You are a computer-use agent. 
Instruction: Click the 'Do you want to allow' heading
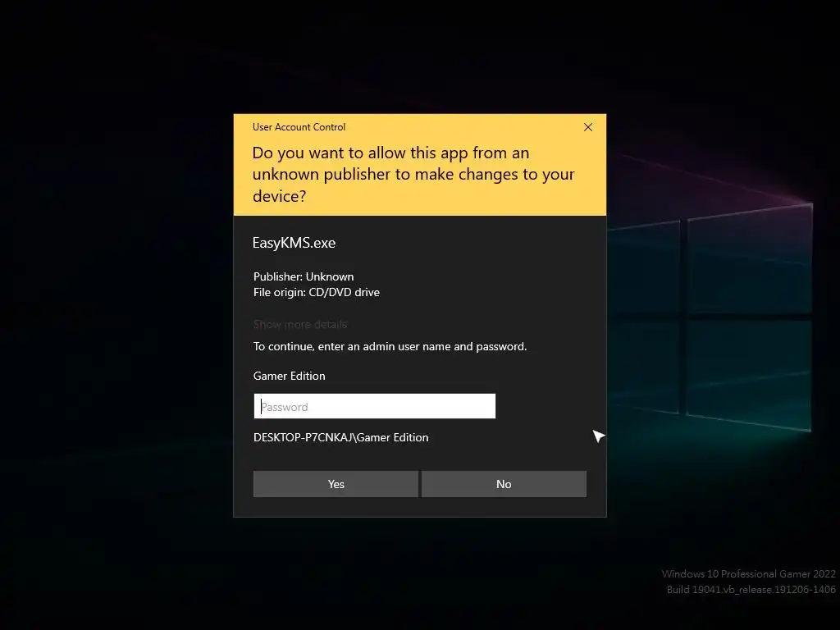point(413,174)
